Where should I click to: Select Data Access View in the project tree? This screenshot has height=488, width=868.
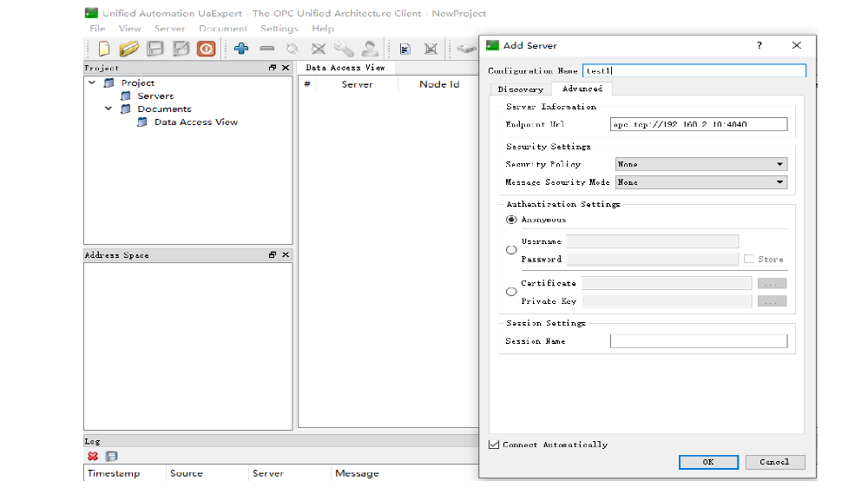click(196, 122)
